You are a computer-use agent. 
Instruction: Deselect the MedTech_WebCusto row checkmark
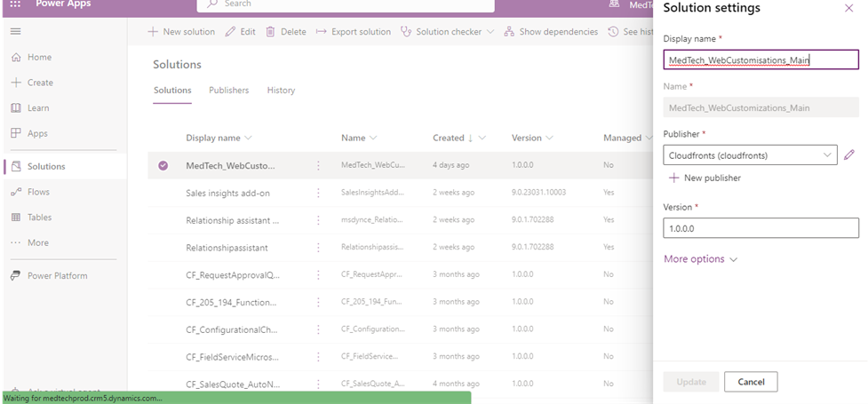(163, 165)
